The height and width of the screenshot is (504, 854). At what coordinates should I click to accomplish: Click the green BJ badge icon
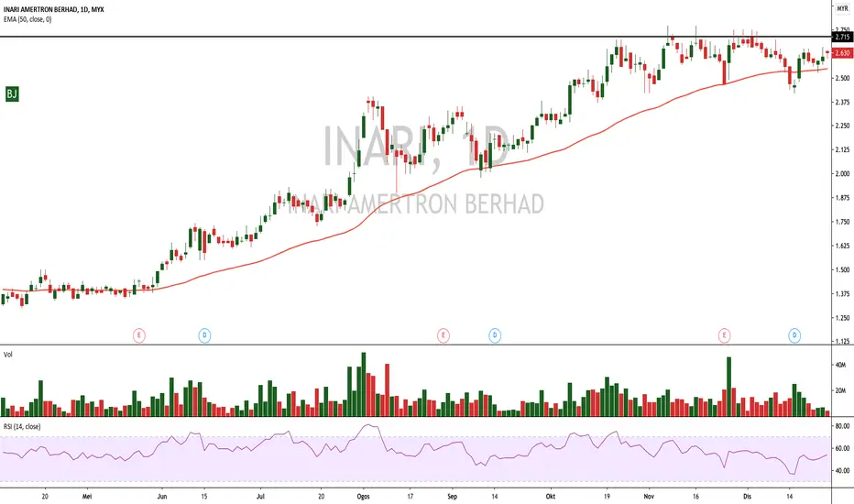point(12,93)
